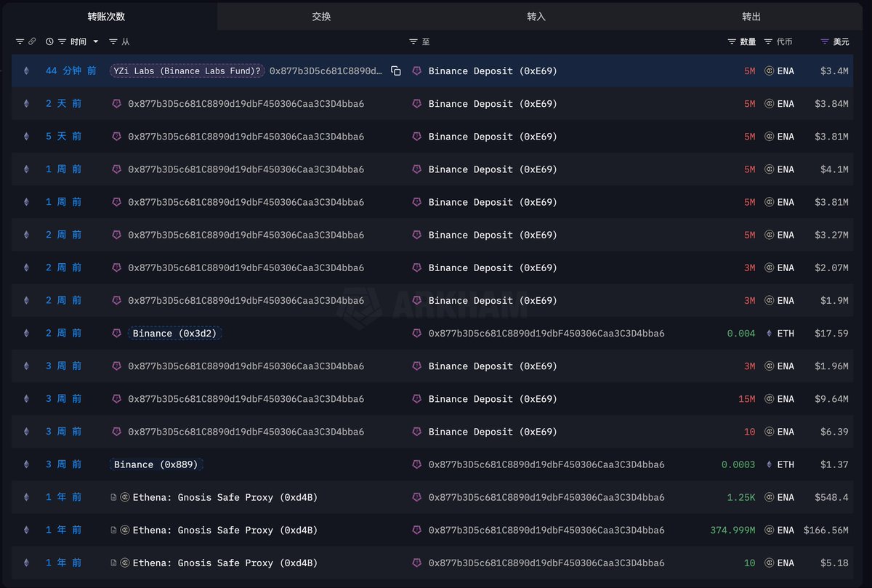This screenshot has height=588, width=872.
Task: Click the 1.25K amount
Action: coord(741,497)
